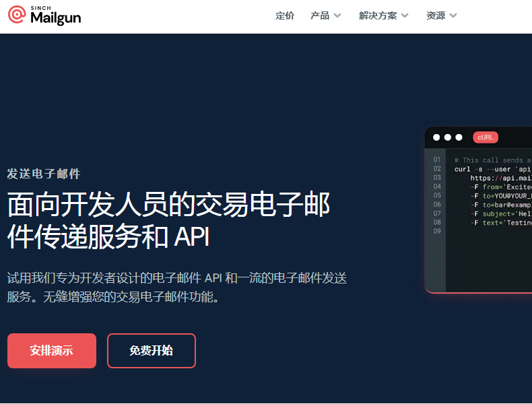Screen dimensions: 532x404
Task: Click the https://api.mailgun URL line in the code
Action: point(501,178)
